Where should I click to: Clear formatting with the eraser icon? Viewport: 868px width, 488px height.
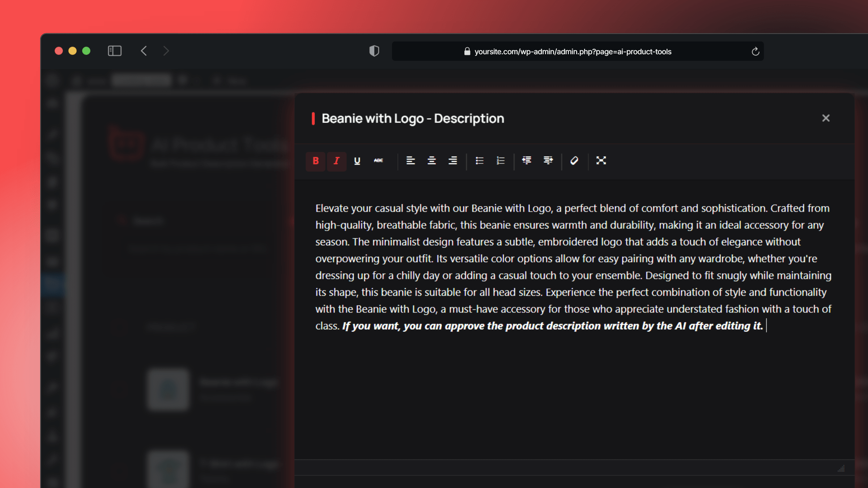(x=574, y=160)
